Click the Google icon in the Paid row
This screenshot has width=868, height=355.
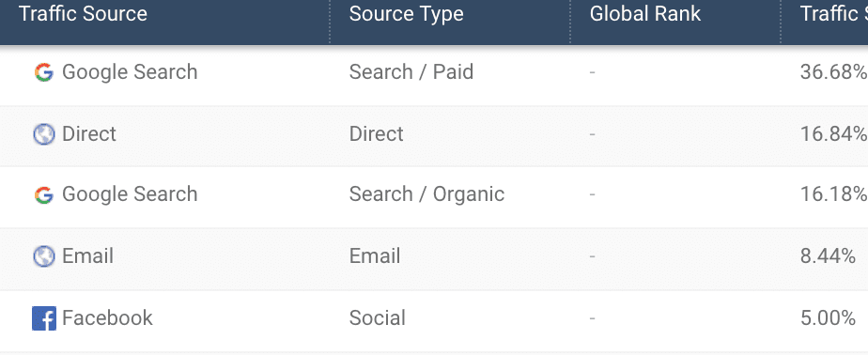(x=44, y=72)
